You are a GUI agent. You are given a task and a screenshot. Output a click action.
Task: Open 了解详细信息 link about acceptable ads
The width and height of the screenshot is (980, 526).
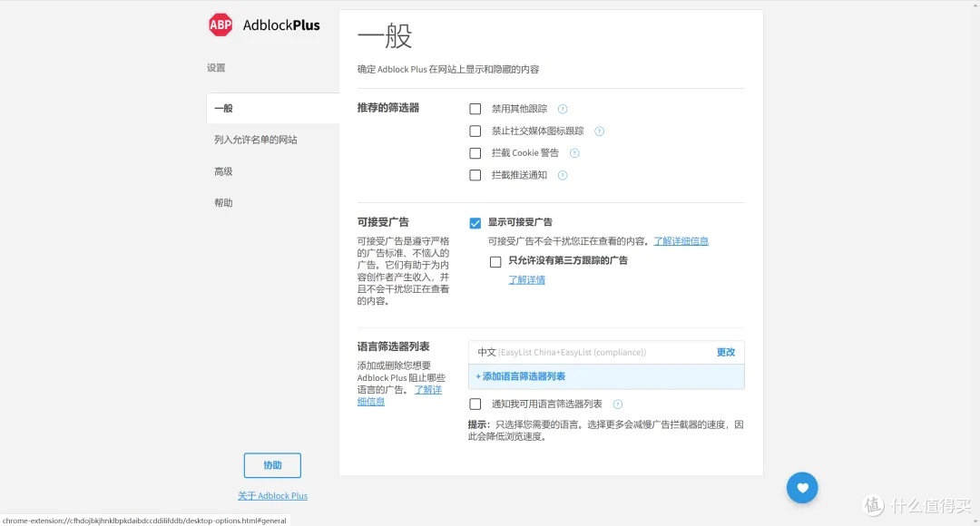681,241
